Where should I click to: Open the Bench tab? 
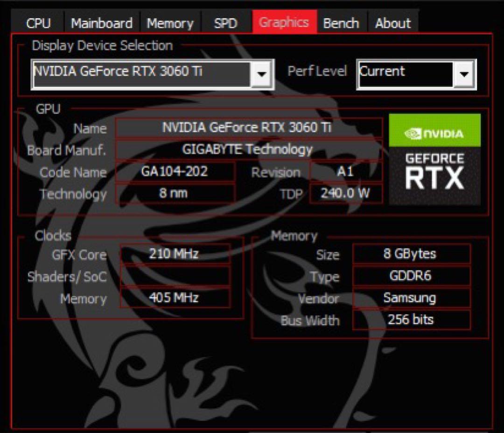click(342, 21)
